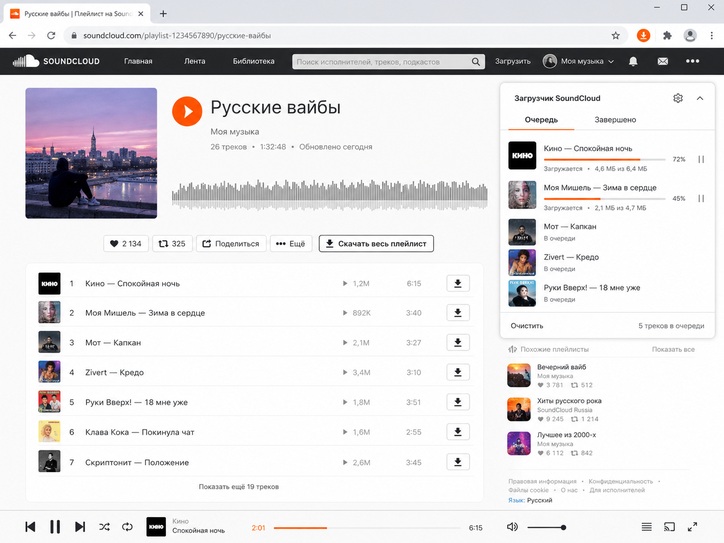Viewport: 724px width, 543px height.
Task: Click Загрузить in header
Action: [513, 61]
